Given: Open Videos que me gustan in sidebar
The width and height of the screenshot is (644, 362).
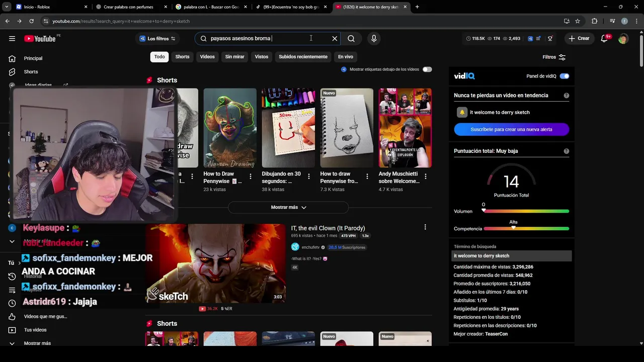Looking at the screenshot, I should point(45,316).
